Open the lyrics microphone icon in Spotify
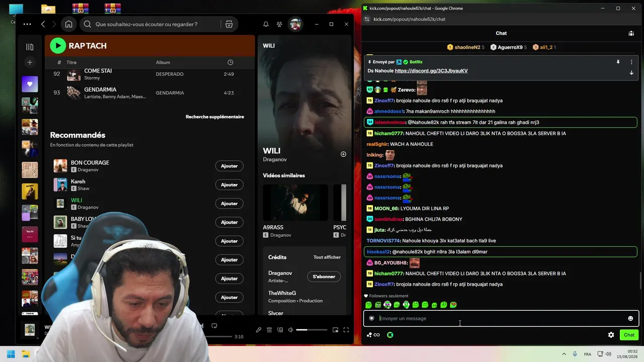Image resolution: width=644 pixels, height=362 pixels. (x=259, y=330)
